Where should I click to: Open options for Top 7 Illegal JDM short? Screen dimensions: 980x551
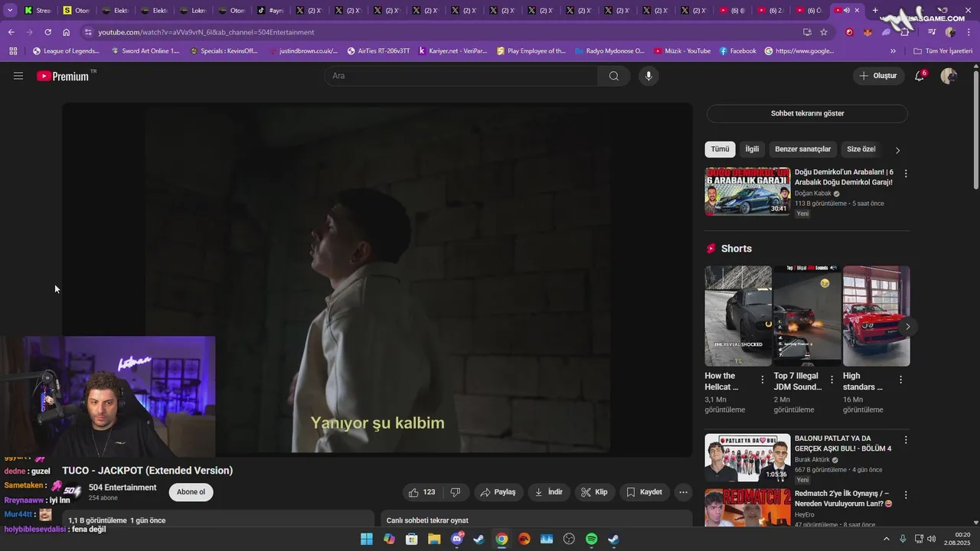831,380
